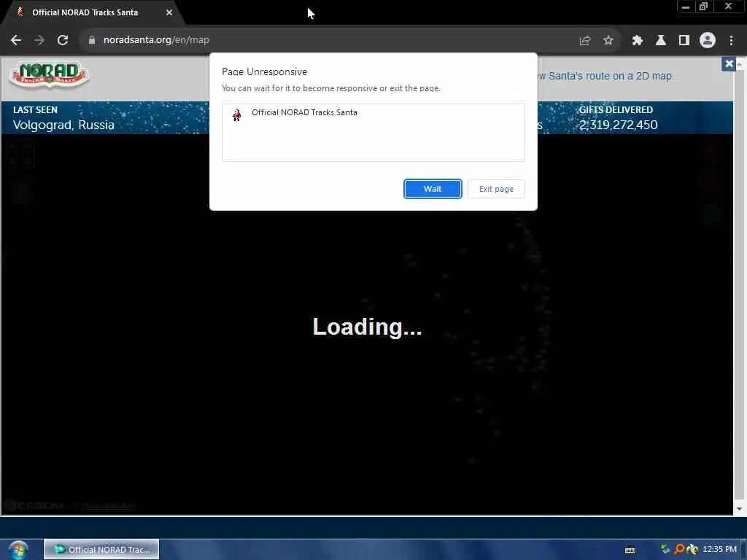Close the blue banner X button
This screenshot has width=747, height=560.
[x=729, y=63]
